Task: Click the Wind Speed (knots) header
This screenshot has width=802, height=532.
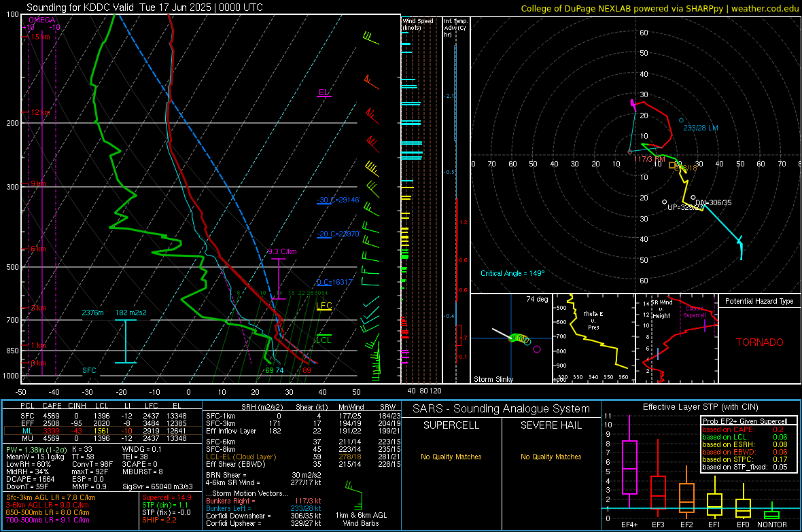Action: click(418, 24)
